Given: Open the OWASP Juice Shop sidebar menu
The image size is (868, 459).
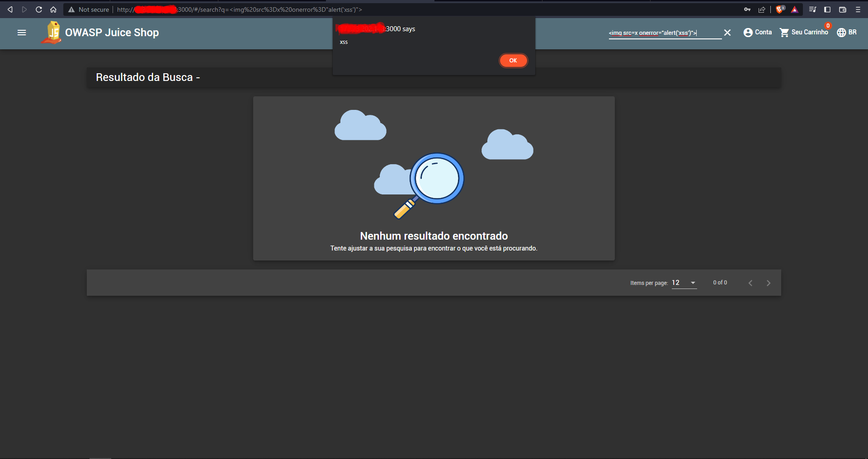Looking at the screenshot, I should 21,33.
